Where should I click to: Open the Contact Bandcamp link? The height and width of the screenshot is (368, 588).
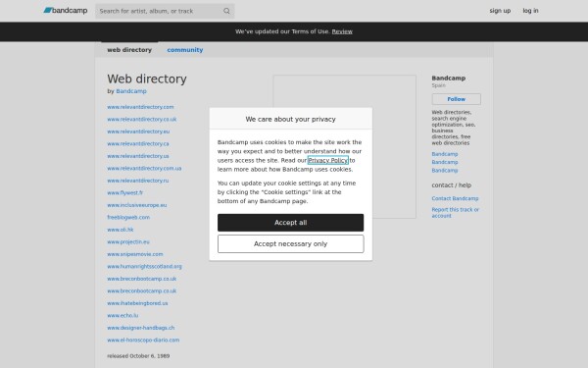tap(455, 198)
